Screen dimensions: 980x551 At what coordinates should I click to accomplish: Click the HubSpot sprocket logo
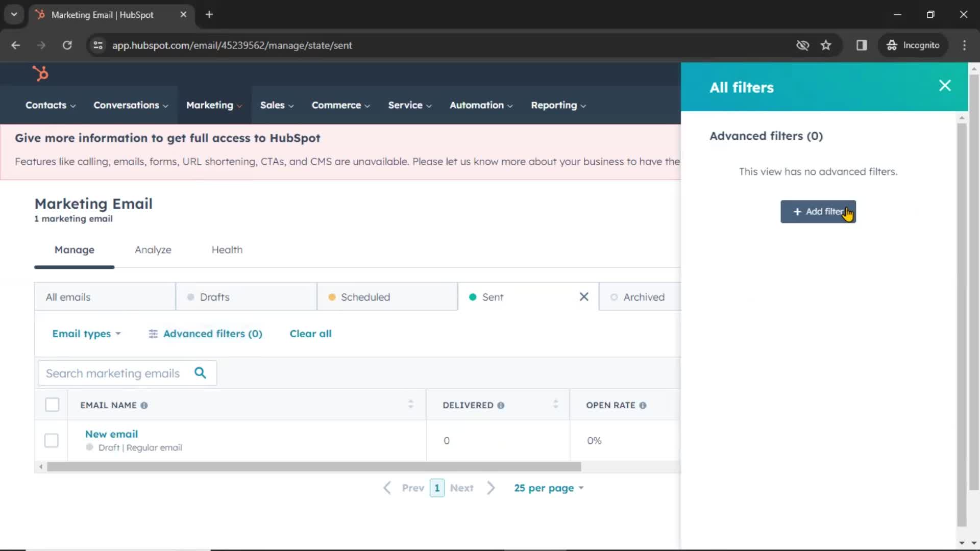40,73
